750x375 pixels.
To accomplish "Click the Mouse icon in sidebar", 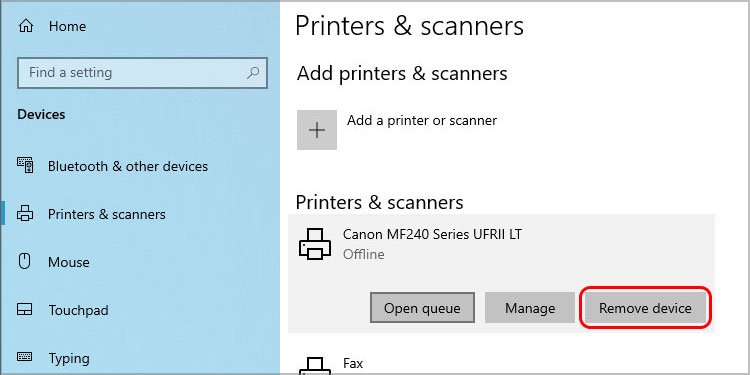I will click(x=24, y=262).
